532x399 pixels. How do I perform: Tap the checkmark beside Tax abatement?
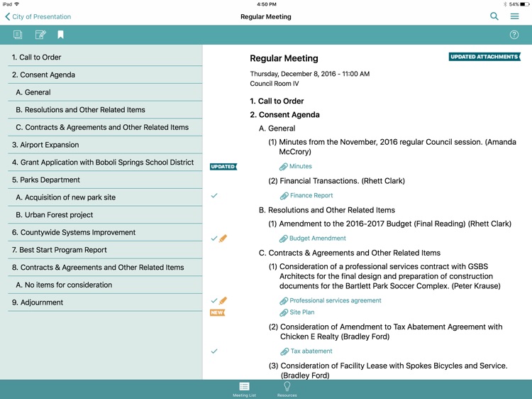[214, 351]
